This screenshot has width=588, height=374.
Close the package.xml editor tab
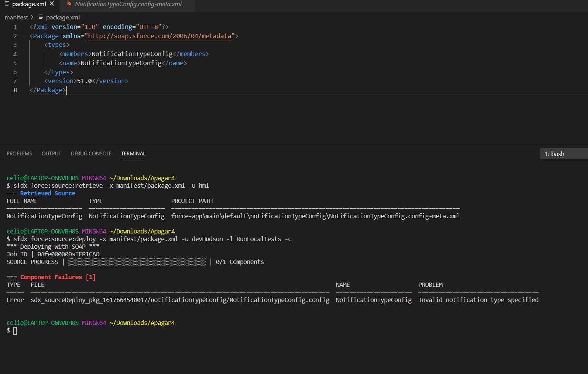tap(52, 4)
